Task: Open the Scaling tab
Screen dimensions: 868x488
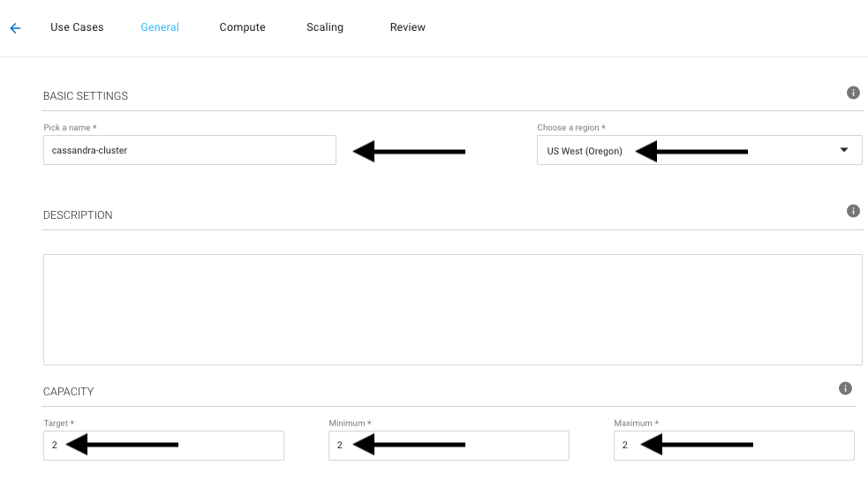Action: click(x=325, y=27)
